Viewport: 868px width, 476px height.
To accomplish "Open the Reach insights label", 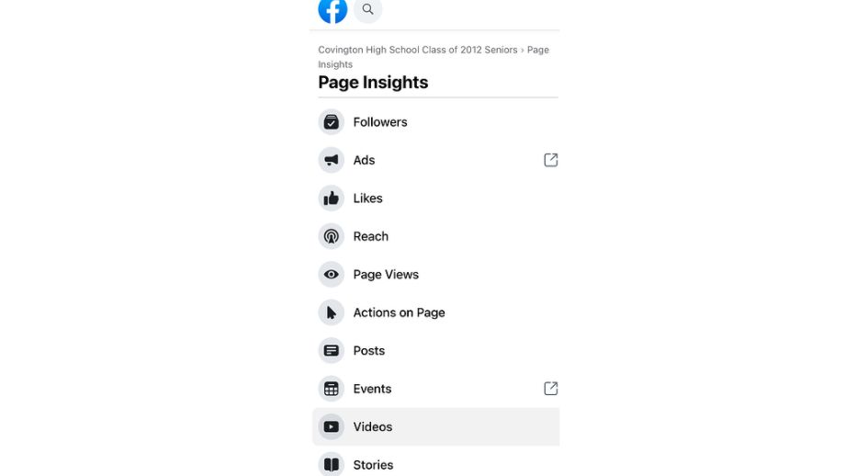I will pyautogui.click(x=371, y=236).
